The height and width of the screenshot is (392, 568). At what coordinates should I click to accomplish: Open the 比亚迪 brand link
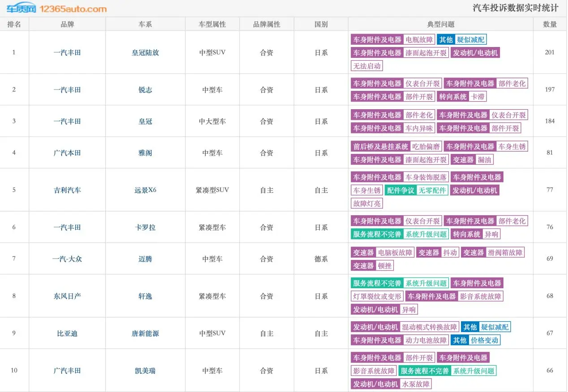pyautogui.click(x=67, y=333)
